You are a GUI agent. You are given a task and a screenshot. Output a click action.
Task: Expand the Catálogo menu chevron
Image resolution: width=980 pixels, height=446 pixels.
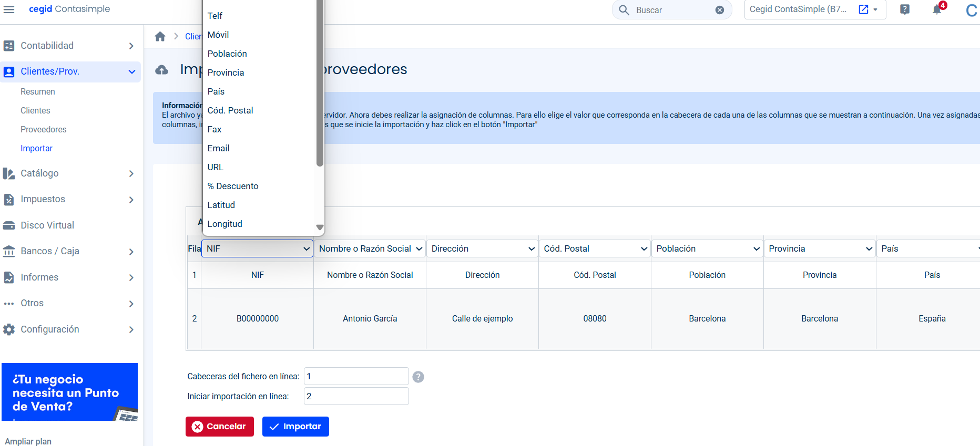pyautogui.click(x=131, y=174)
